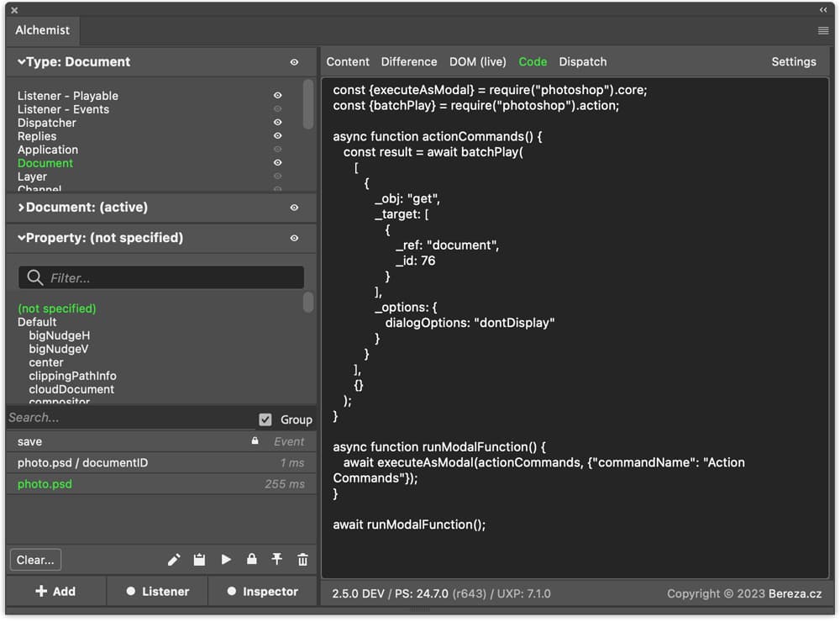This screenshot has width=840, height=622.
Task: Collapse the Property: (not specified) section
Action: point(22,238)
